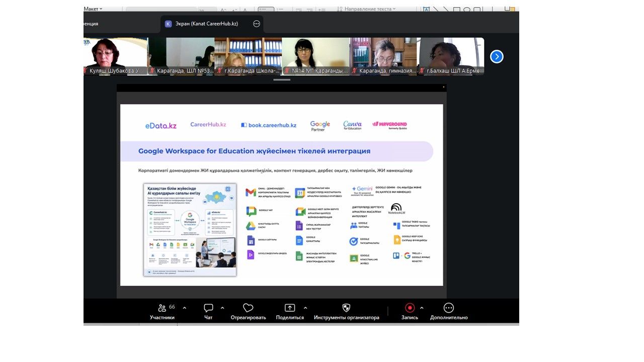Click the Google Workspace for Education heading
The width and height of the screenshot is (644, 362).
tap(255, 151)
